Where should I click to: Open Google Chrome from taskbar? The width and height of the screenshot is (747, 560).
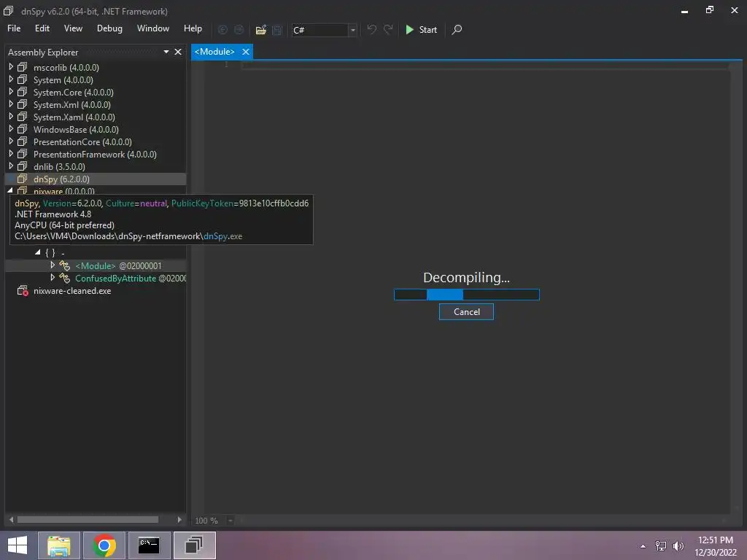(104, 545)
